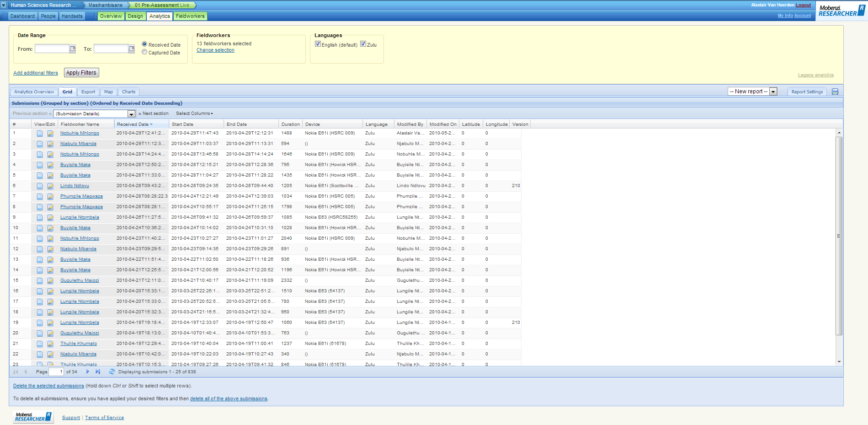868x425 pixels.
Task: Open the To date calendar picker
Action: 132,49
